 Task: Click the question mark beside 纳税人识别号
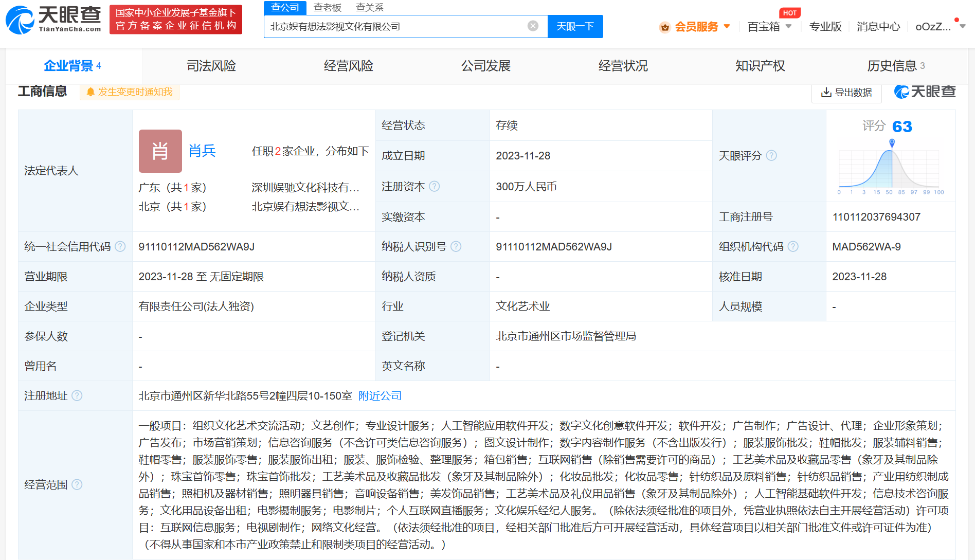(456, 246)
